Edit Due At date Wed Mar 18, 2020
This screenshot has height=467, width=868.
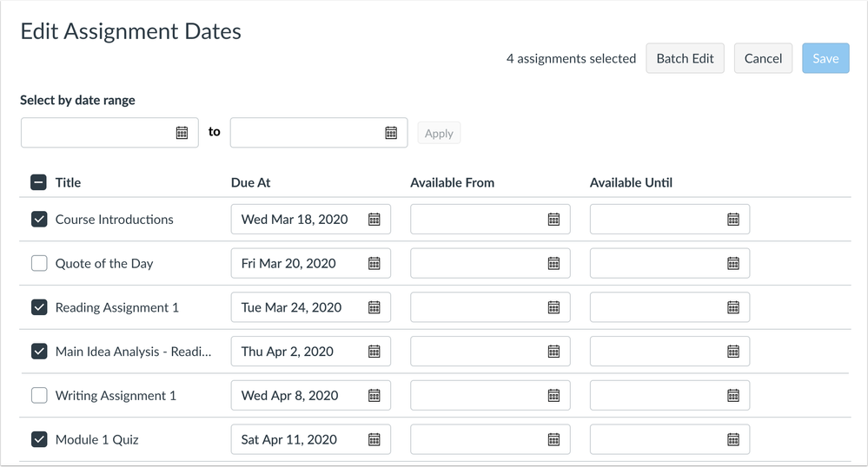point(310,219)
